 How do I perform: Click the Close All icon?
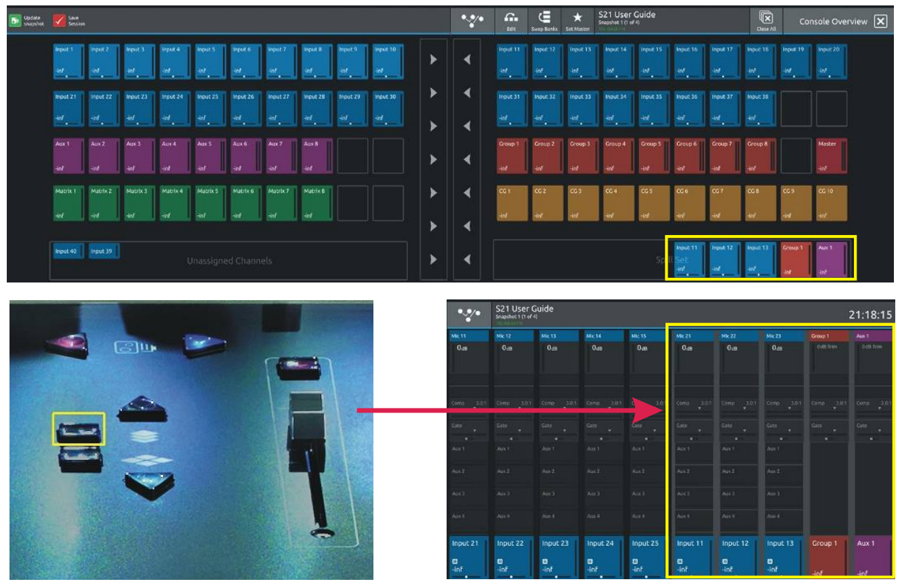[766, 18]
